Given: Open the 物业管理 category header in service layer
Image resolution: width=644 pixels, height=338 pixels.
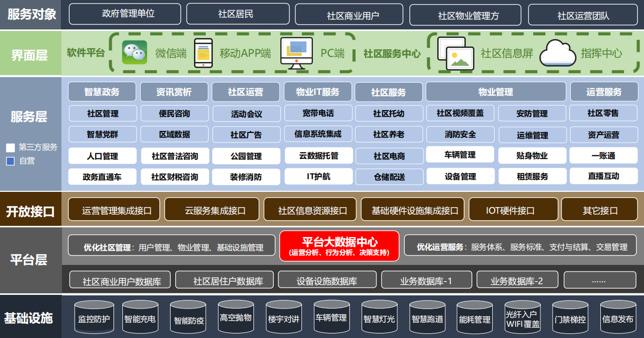Looking at the screenshot, I should 495,92.
